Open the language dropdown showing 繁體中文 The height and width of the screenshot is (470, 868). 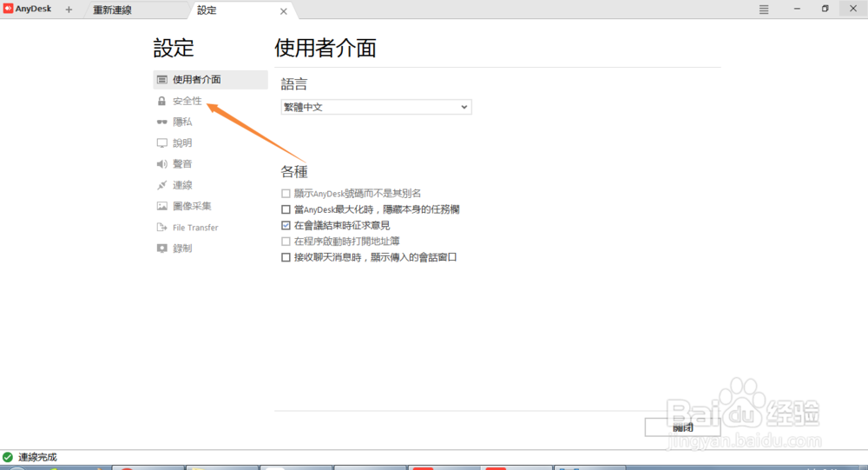coord(376,107)
